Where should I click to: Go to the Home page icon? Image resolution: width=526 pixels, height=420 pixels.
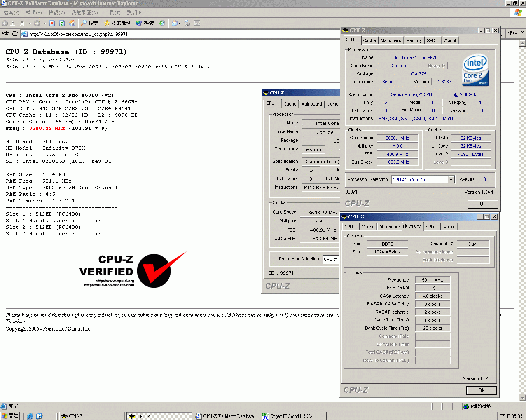point(72,23)
